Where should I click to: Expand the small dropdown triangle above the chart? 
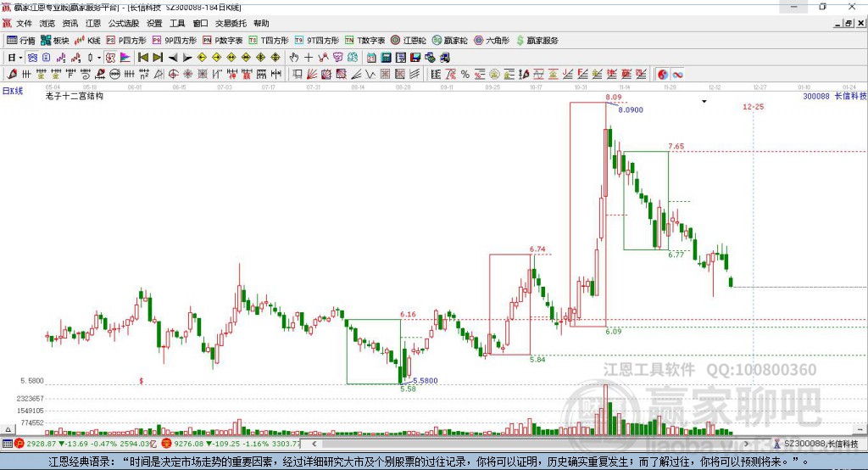pyautogui.click(x=704, y=102)
